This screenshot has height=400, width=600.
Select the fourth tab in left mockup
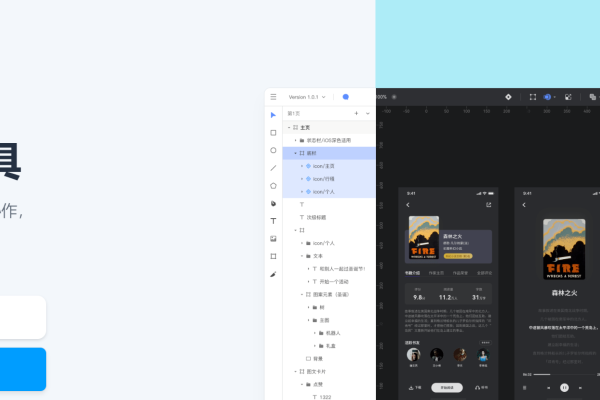pyautogui.click(x=484, y=273)
